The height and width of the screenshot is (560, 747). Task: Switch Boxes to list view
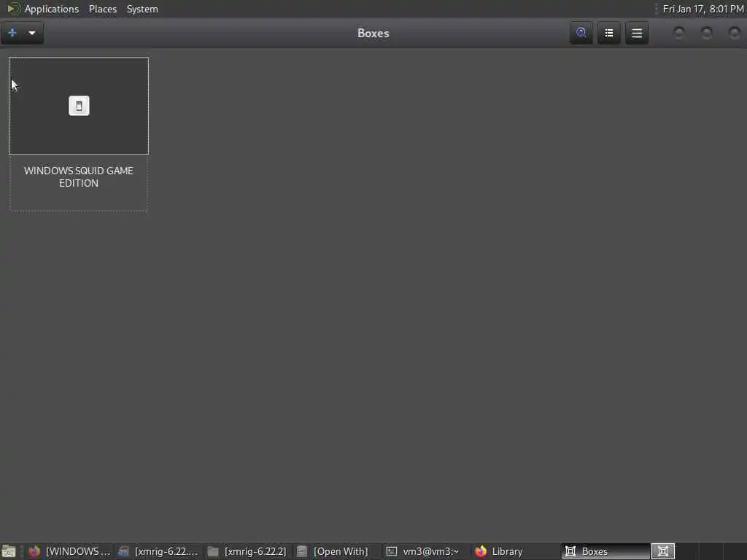click(609, 33)
